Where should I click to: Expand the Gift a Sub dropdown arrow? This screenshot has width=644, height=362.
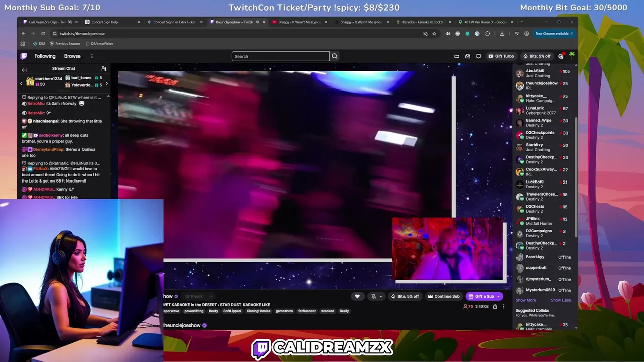click(498, 296)
